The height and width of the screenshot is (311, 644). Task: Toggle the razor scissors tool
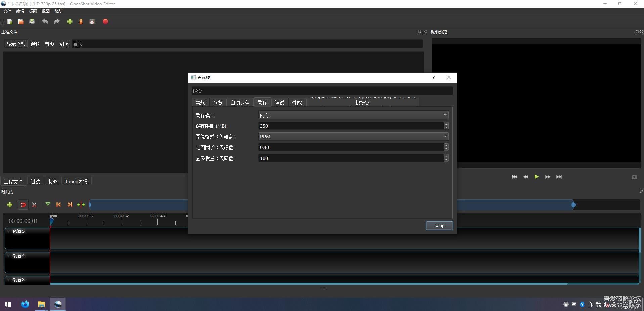pos(34,205)
